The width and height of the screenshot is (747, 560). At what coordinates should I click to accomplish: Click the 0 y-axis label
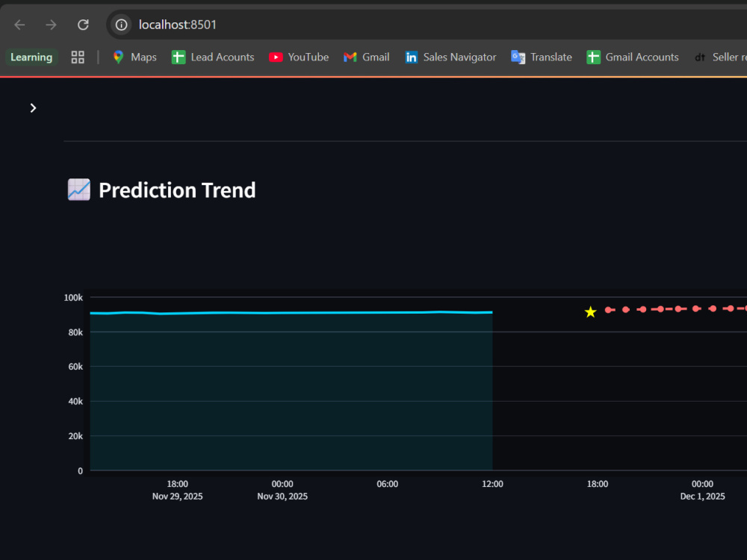(x=80, y=471)
